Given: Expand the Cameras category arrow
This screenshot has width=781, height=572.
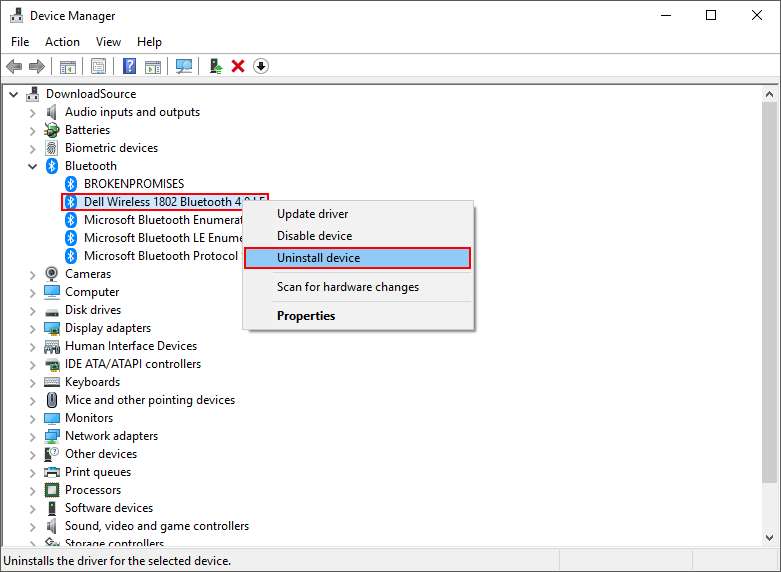Looking at the screenshot, I should click(x=33, y=275).
